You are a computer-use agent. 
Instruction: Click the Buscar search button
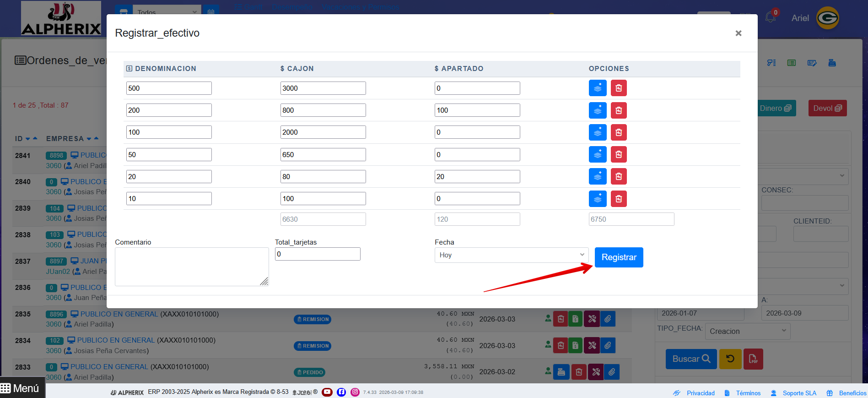click(x=691, y=359)
